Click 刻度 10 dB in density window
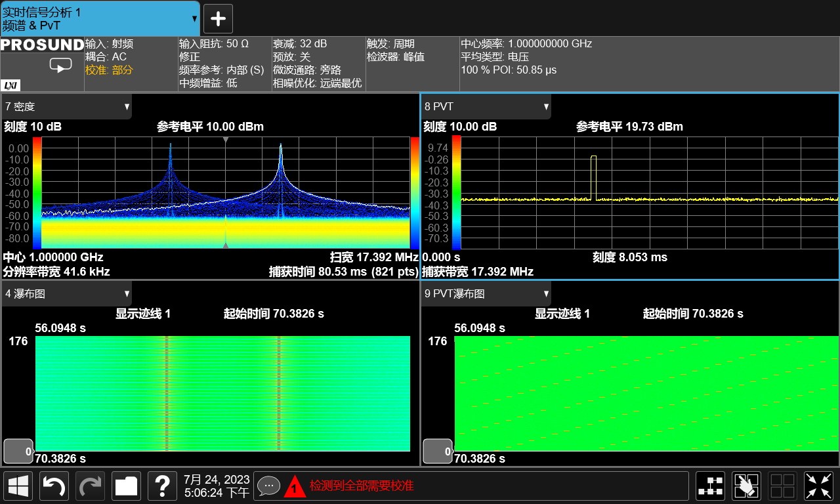 coord(33,127)
